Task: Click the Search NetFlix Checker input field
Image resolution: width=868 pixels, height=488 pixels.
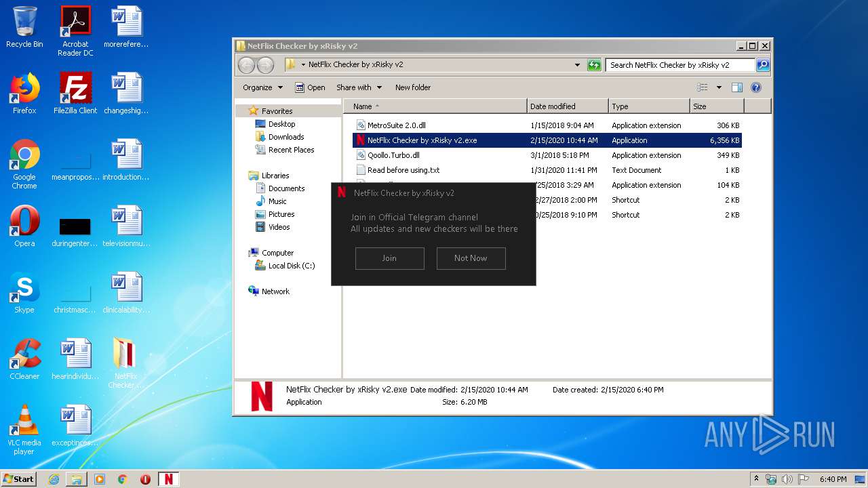Action: coord(680,65)
